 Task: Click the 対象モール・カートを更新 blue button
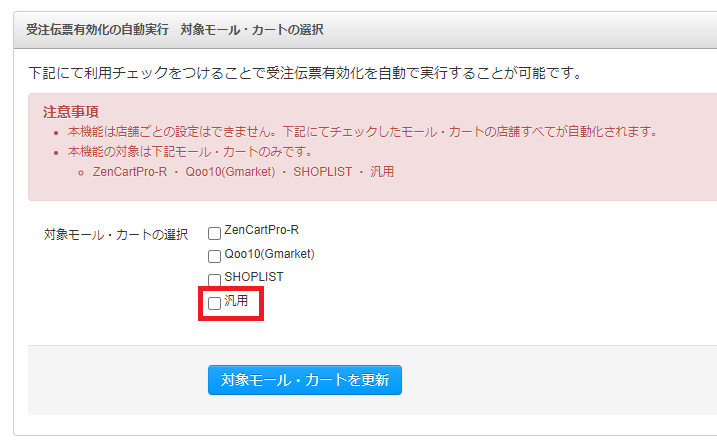click(305, 380)
